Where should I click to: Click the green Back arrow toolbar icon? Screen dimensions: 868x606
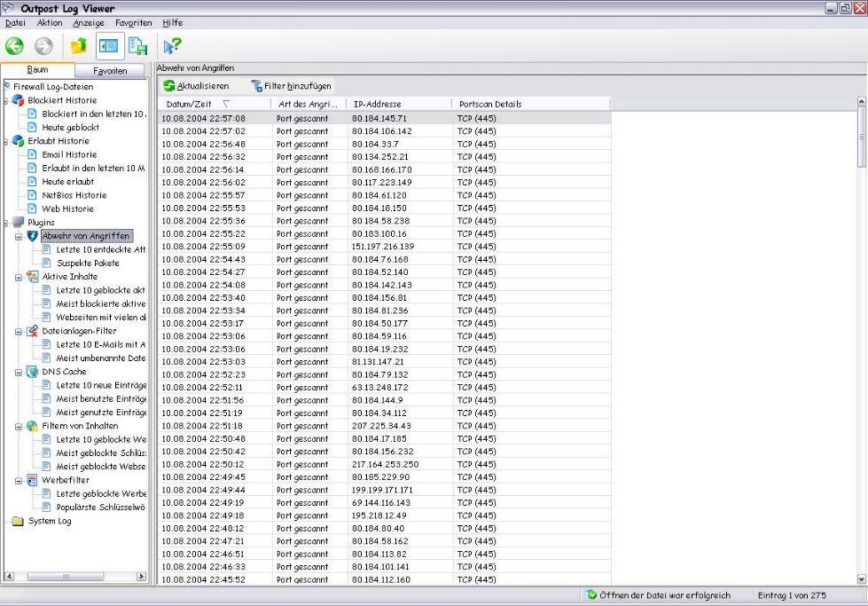pos(14,46)
